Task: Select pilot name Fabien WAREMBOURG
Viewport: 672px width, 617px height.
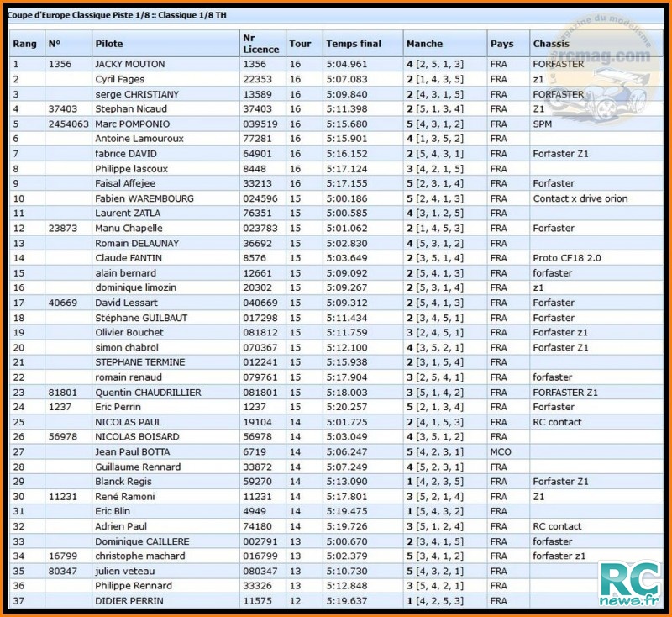Action: (x=144, y=199)
